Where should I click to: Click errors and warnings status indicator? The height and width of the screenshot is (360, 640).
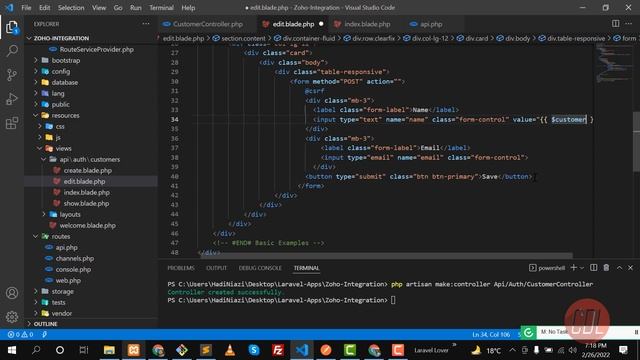tap(20, 334)
